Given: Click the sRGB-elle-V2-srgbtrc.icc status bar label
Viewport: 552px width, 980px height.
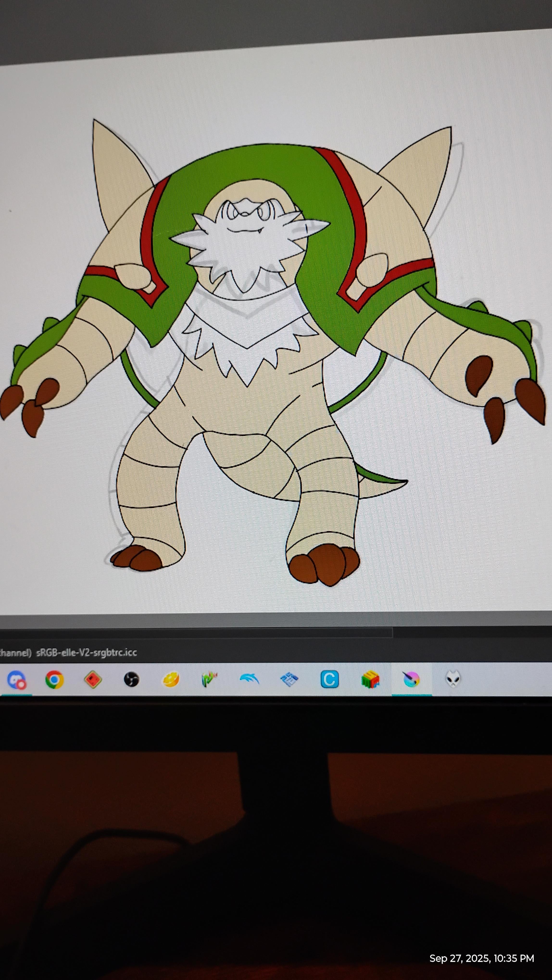Looking at the screenshot, I should [86, 652].
